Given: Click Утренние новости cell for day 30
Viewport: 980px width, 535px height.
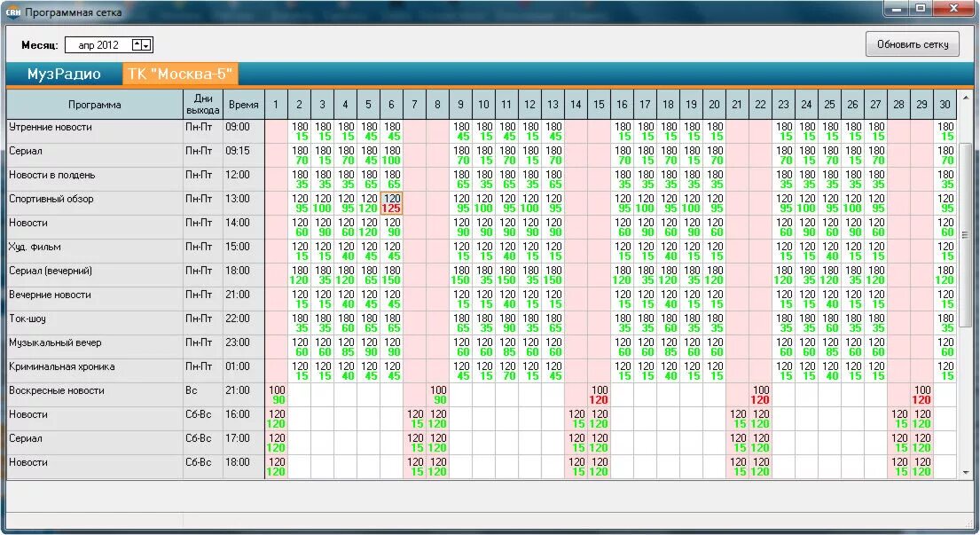Looking at the screenshot, I should point(945,131).
